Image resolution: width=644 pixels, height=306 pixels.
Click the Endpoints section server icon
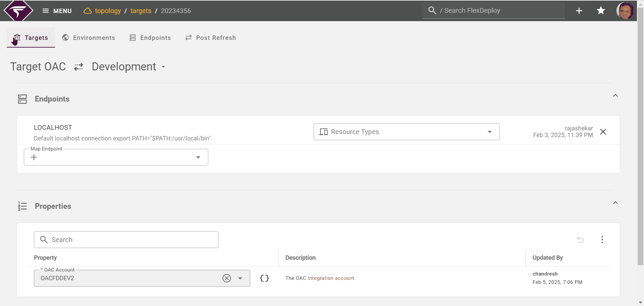[x=22, y=99]
